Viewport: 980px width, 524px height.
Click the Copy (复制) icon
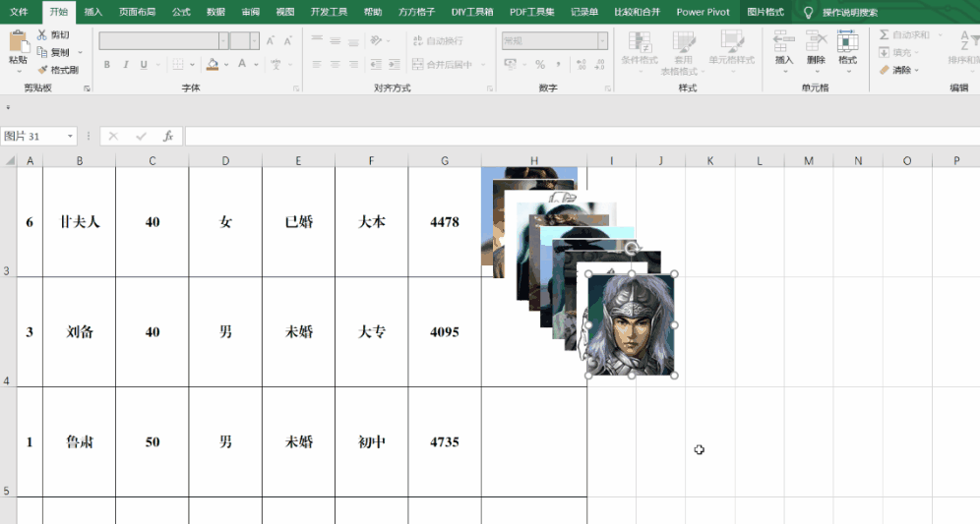[42, 52]
